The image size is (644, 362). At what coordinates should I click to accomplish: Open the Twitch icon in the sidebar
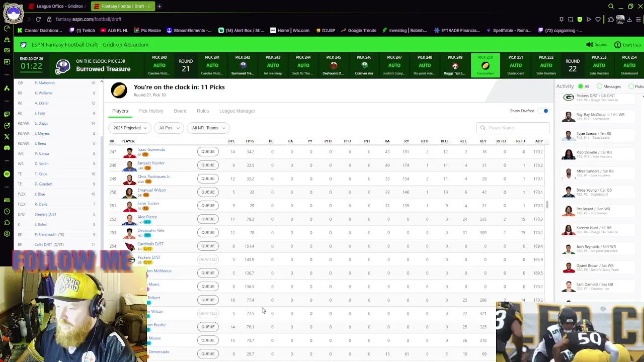coord(7,114)
